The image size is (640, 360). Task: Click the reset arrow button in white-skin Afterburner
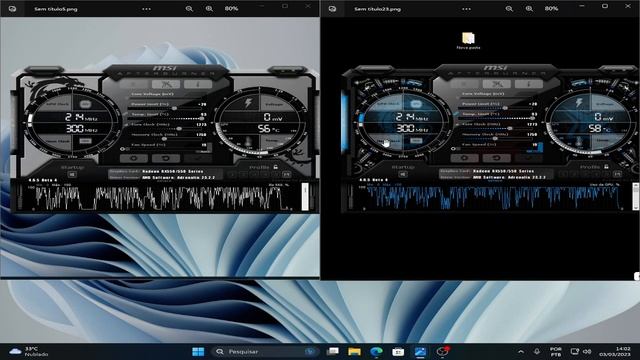pyautogui.click(x=165, y=158)
